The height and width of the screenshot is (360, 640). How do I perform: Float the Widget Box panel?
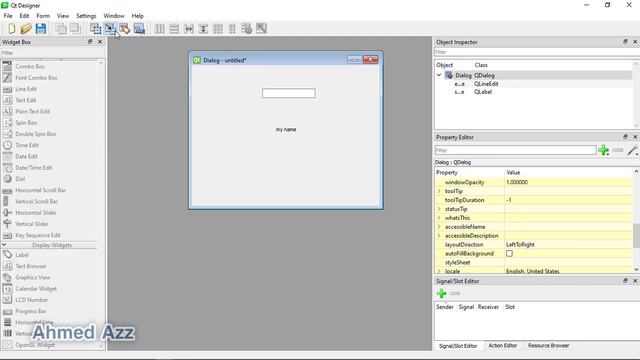[x=90, y=42]
